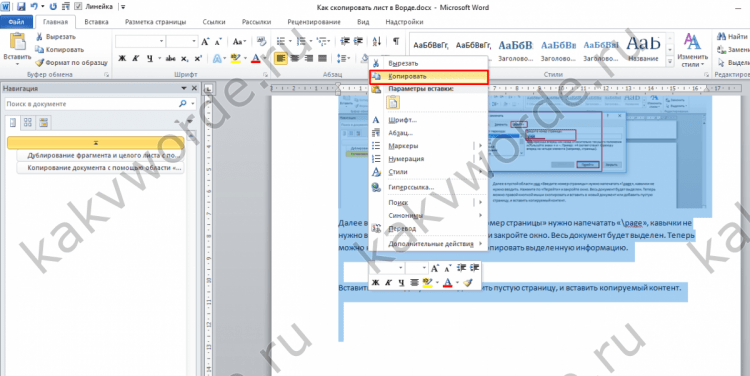Click the Save floppy disk icon
The height and width of the screenshot is (376, 750).
21,7
